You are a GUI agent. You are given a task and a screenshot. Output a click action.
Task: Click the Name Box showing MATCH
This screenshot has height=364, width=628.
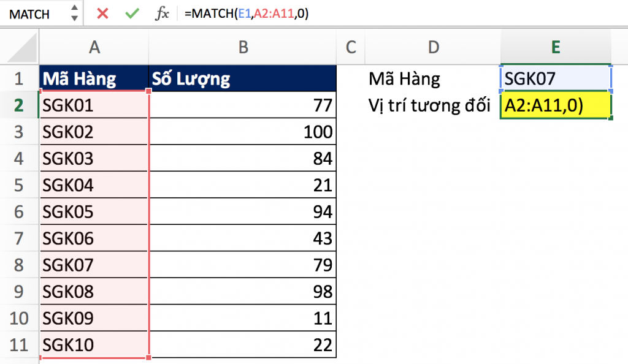click(34, 13)
